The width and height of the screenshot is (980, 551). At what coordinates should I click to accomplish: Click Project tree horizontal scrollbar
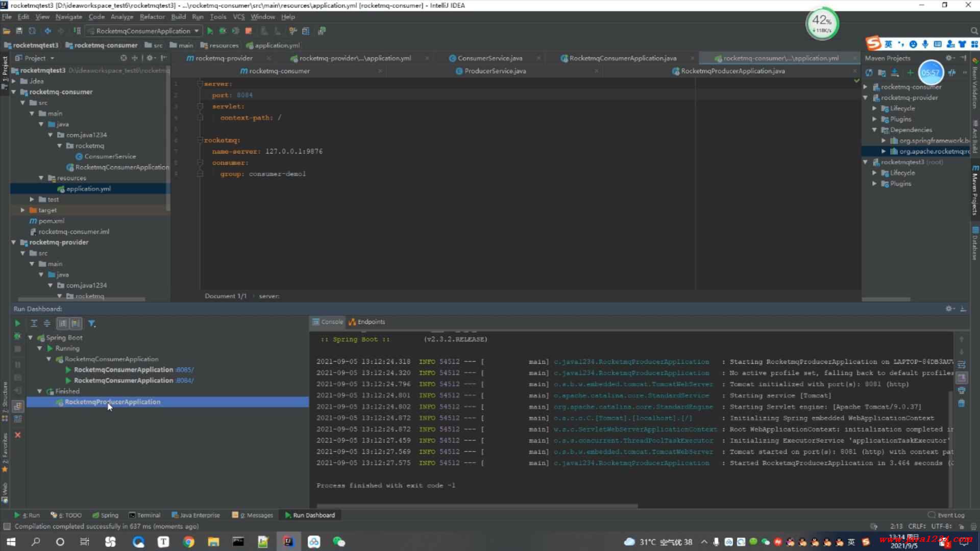(82, 299)
